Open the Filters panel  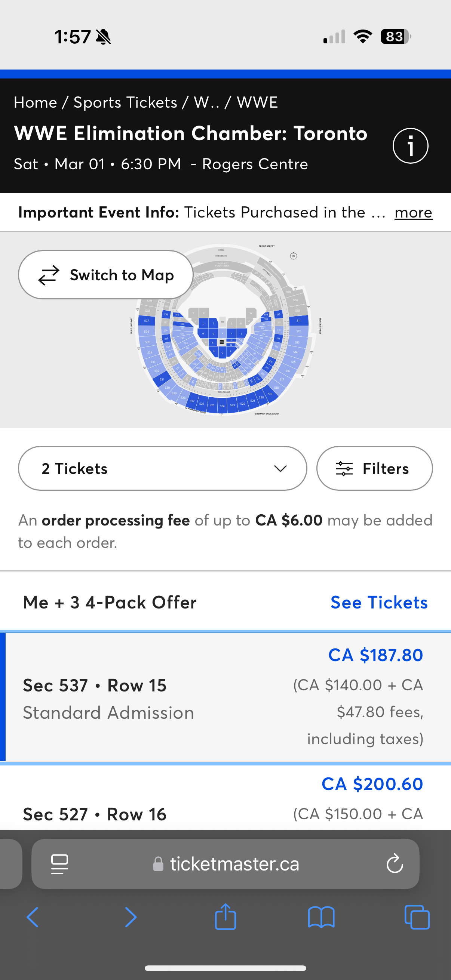(x=374, y=468)
